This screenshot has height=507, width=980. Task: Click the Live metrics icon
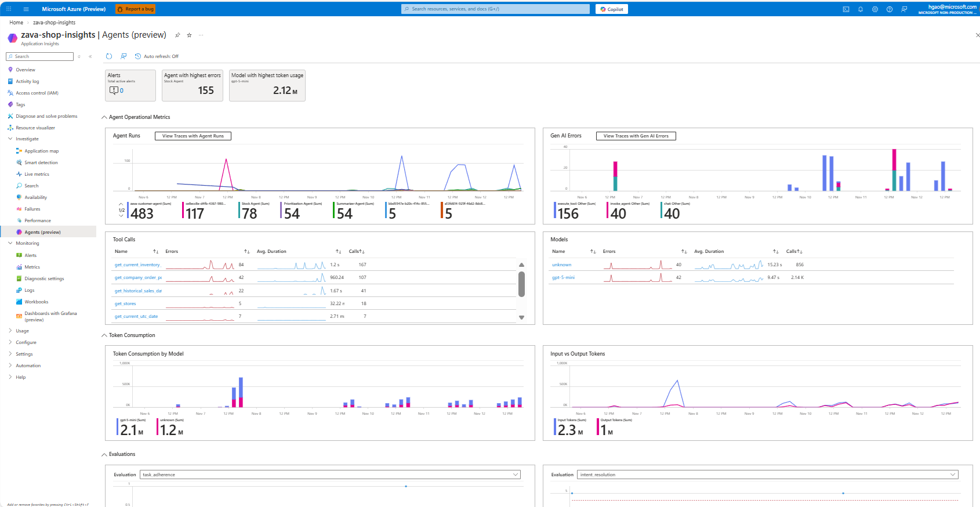(x=19, y=174)
